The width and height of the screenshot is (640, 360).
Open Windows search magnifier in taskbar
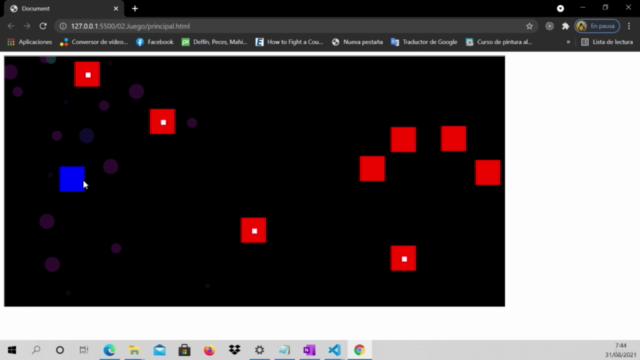tap(36, 350)
